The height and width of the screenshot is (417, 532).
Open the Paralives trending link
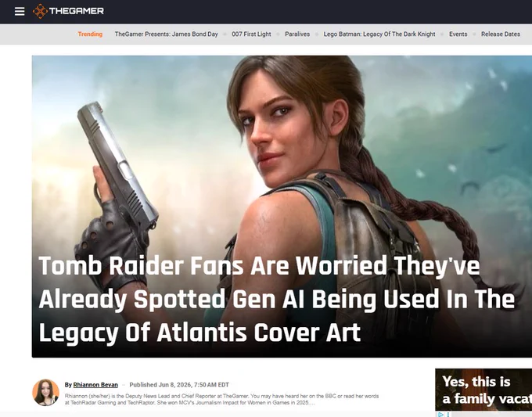coord(297,34)
